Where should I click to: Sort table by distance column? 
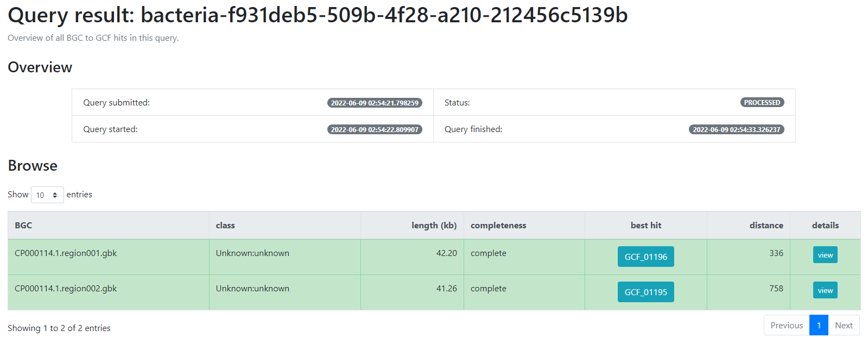click(766, 225)
